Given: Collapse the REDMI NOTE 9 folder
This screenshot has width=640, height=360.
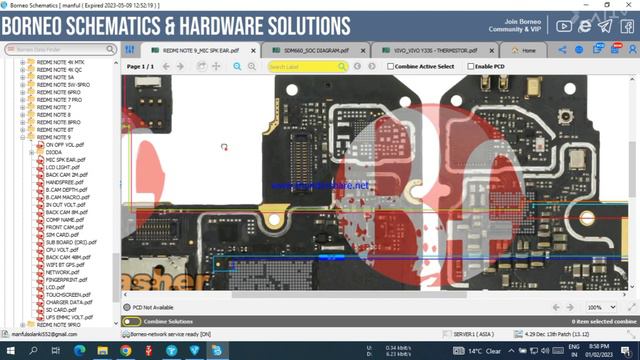Looking at the screenshot, I should 22,138.
